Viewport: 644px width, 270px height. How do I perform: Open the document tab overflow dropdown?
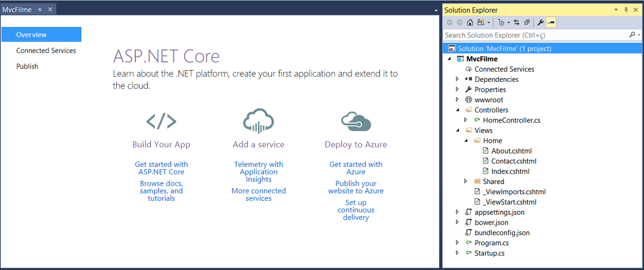(436, 10)
